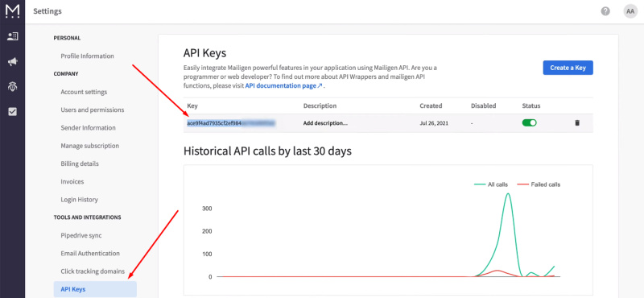Open Account settings in sidebar
This screenshot has height=298, width=644.
coord(84,92)
